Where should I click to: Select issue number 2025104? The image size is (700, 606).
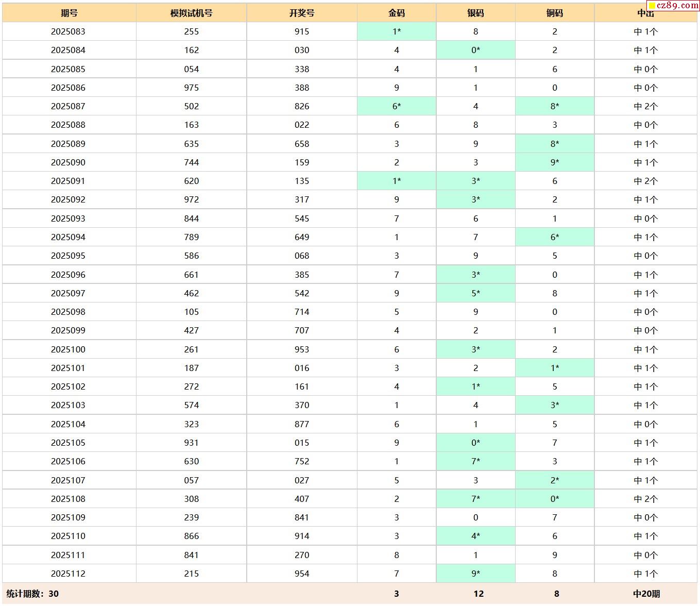[x=68, y=424]
